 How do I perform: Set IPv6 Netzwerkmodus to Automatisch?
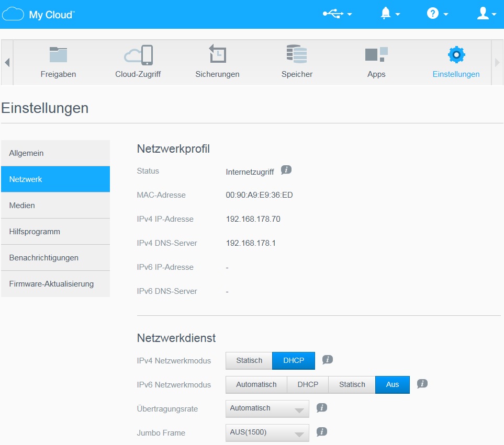click(256, 385)
